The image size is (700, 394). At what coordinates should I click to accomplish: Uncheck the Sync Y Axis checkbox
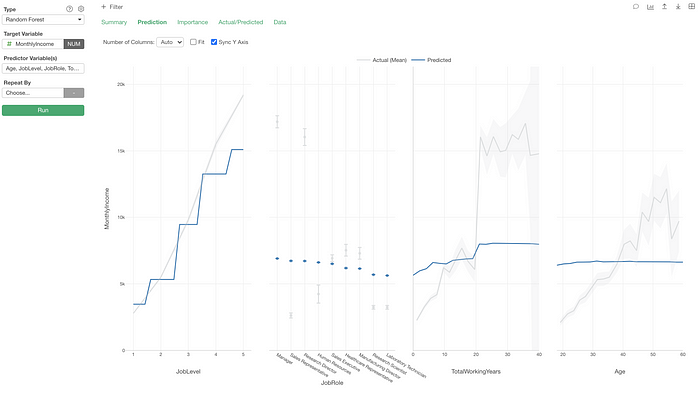214,42
